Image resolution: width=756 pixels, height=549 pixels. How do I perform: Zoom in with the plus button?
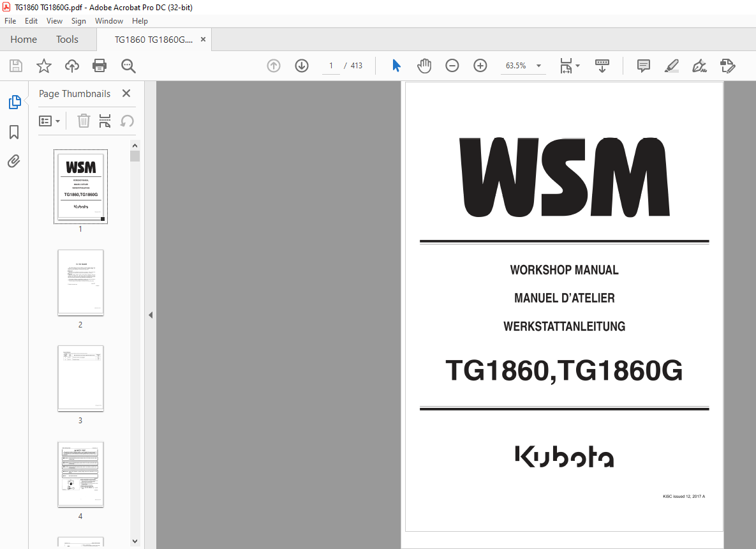480,66
